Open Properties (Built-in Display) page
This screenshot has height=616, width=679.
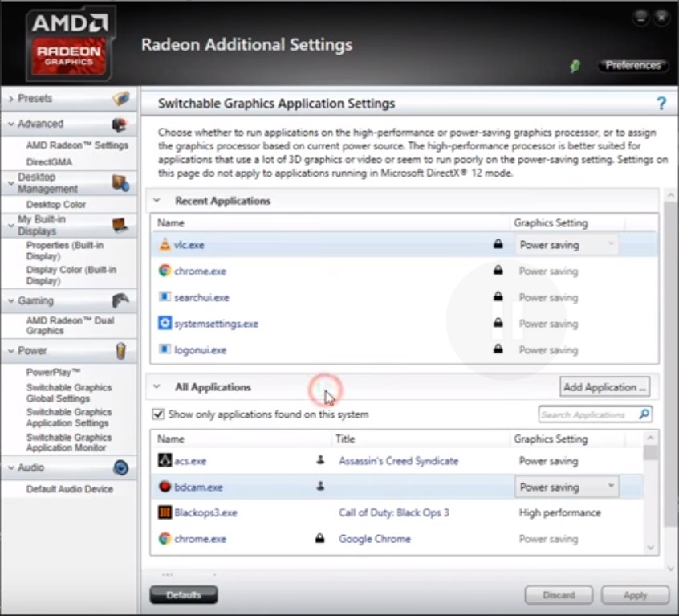click(65, 251)
